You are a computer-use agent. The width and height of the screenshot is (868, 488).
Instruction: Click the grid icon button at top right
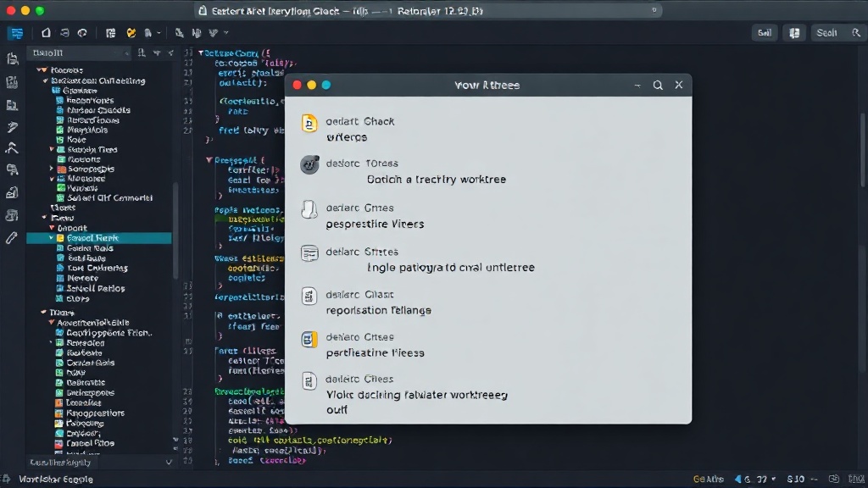[x=794, y=33]
